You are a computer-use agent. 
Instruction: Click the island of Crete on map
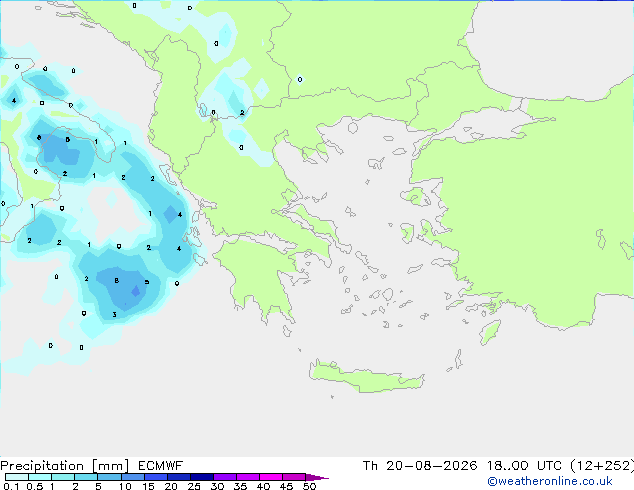366,376
